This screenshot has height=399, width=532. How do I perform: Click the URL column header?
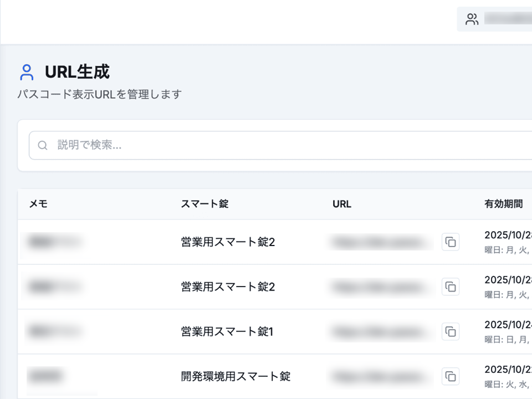[x=342, y=204]
